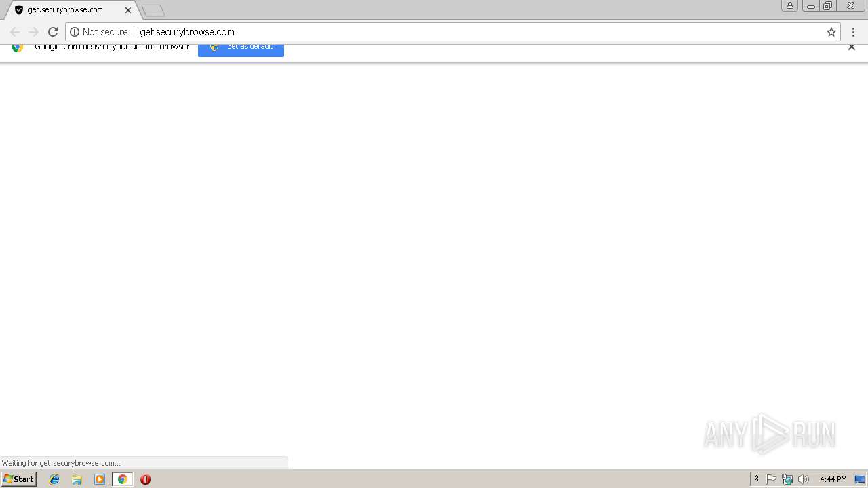Show hidden tray icons arrow
This screenshot has height=488, width=868.
click(x=757, y=479)
